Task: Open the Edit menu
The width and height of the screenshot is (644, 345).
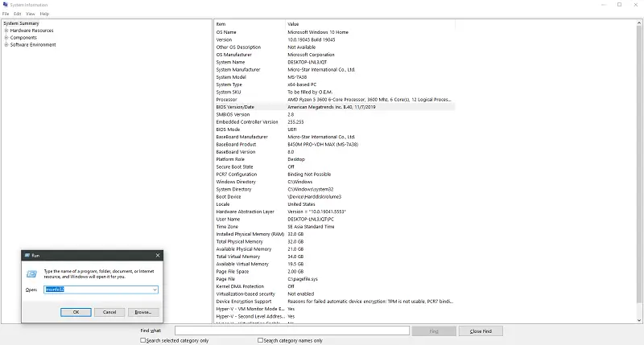Action: click(18, 14)
